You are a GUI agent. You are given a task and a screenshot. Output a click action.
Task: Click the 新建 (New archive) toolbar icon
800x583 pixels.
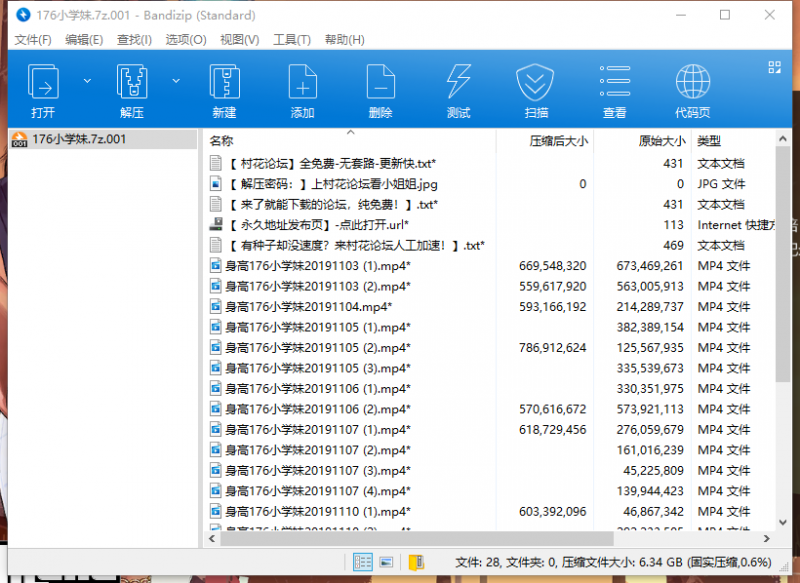[224, 89]
